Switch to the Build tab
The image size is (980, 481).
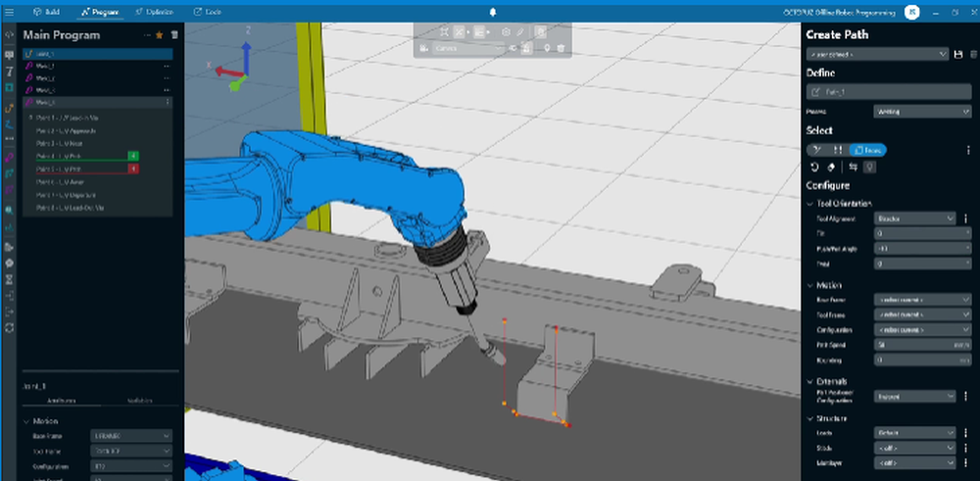point(46,12)
